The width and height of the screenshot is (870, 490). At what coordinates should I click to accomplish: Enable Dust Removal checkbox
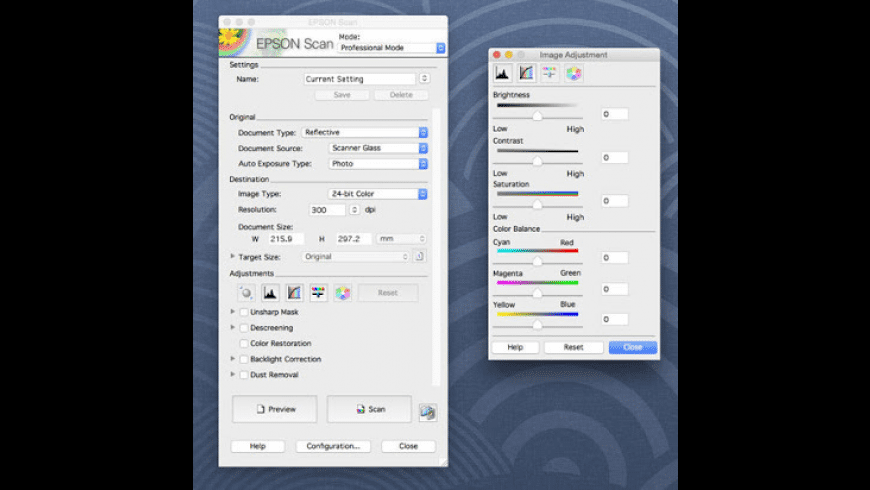[244, 375]
